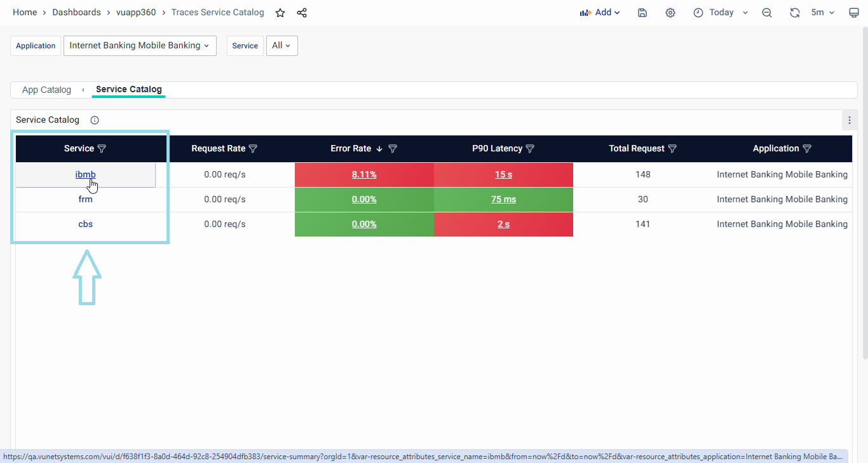Viewport: 868px width, 463px height.
Task: Filter the P90 Latency column
Action: [x=530, y=149]
